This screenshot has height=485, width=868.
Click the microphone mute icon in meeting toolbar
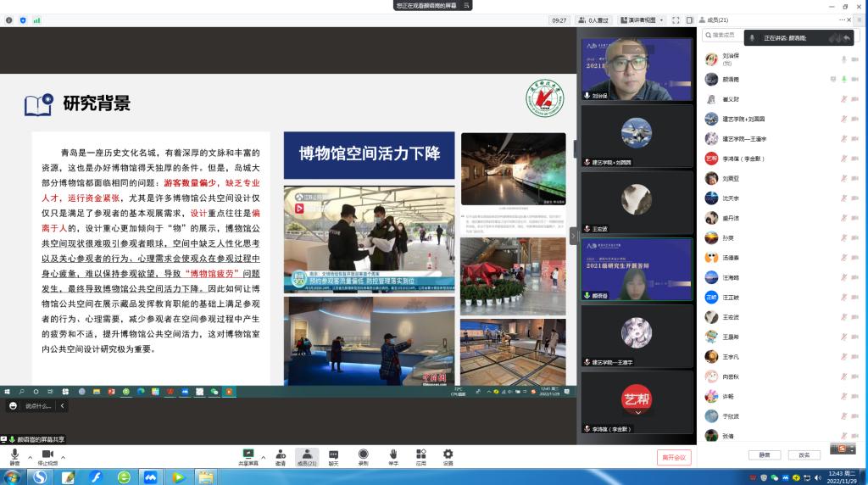(14, 454)
